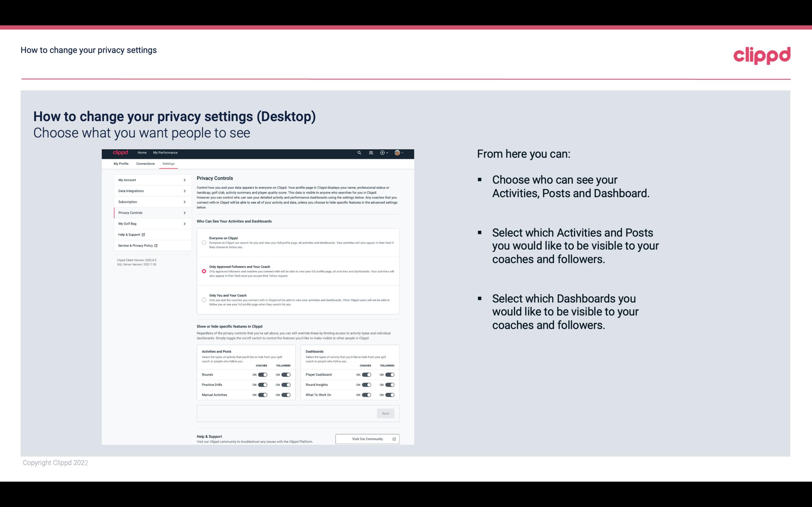The height and width of the screenshot is (507, 812).
Task: Toggle Practice Drills for Followers off
Action: click(286, 385)
